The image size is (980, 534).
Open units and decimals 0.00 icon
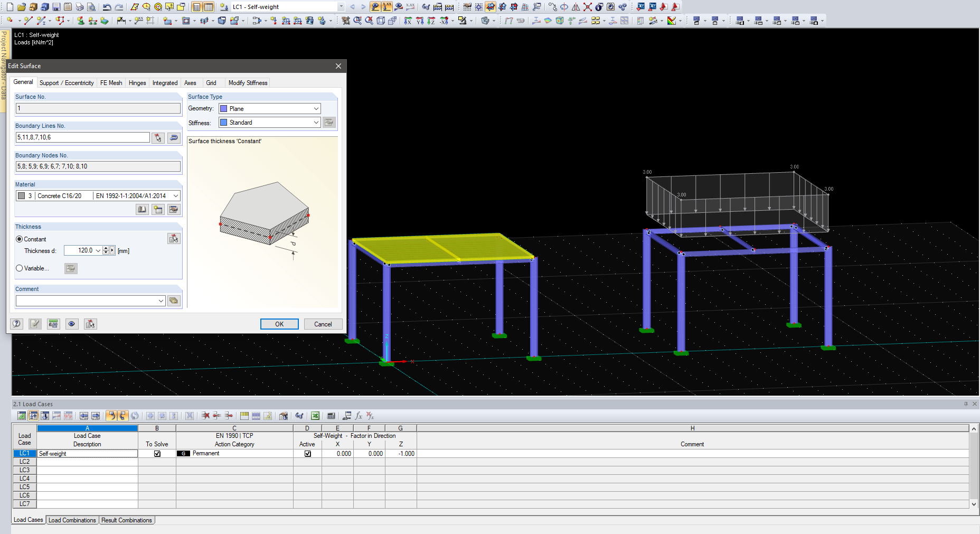click(x=53, y=324)
